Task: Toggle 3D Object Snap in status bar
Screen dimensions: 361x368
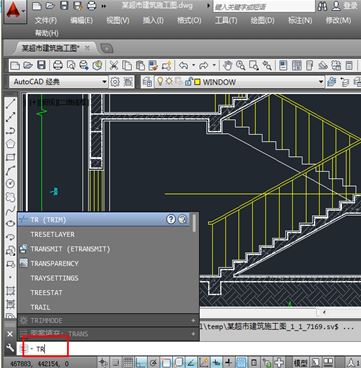Action: pos(179,362)
